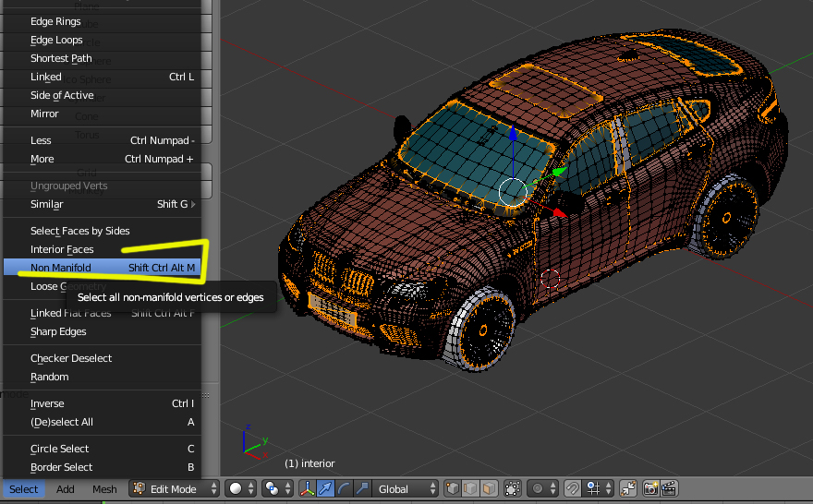Choose More (Ctrl Numpad +) entry
The width and height of the screenshot is (813, 504).
(103, 159)
